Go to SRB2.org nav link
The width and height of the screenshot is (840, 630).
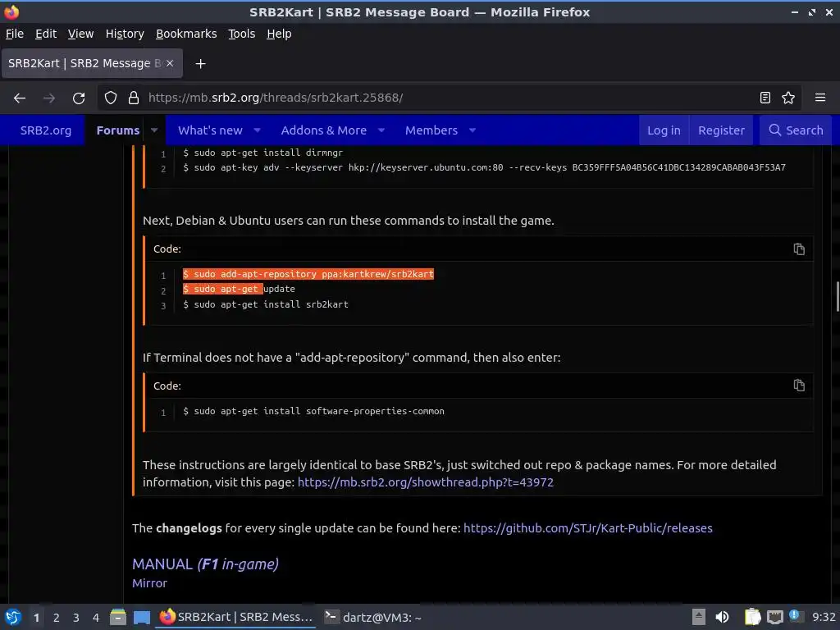point(46,130)
